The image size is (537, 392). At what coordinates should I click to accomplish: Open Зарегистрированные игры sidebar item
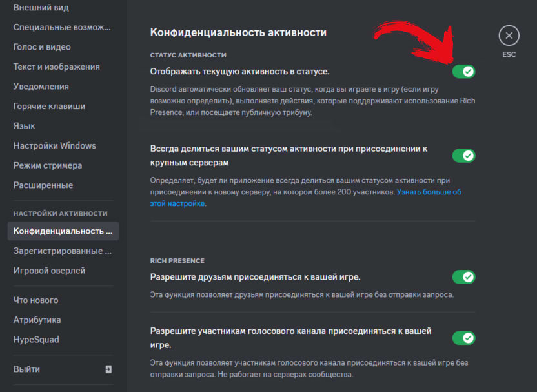(63, 251)
